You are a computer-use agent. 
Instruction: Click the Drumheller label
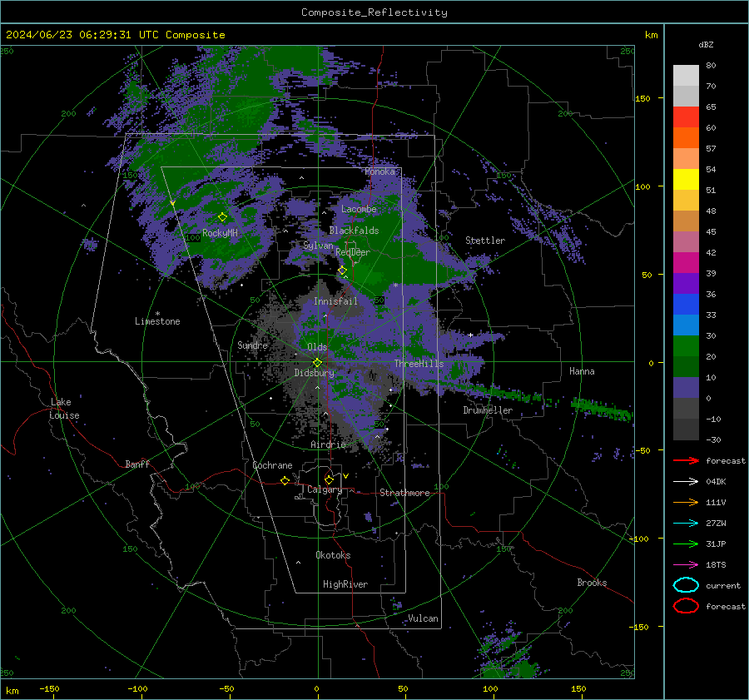[x=488, y=410]
